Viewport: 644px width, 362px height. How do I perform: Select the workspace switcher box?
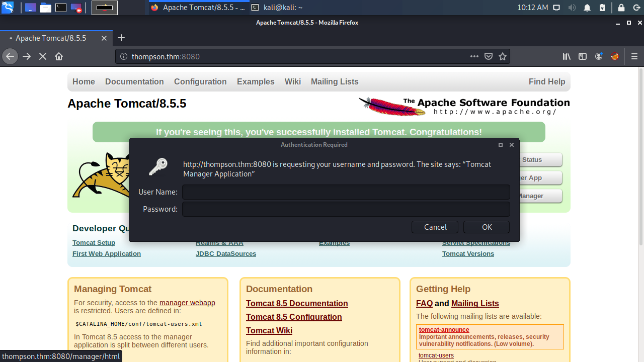point(105,8)
